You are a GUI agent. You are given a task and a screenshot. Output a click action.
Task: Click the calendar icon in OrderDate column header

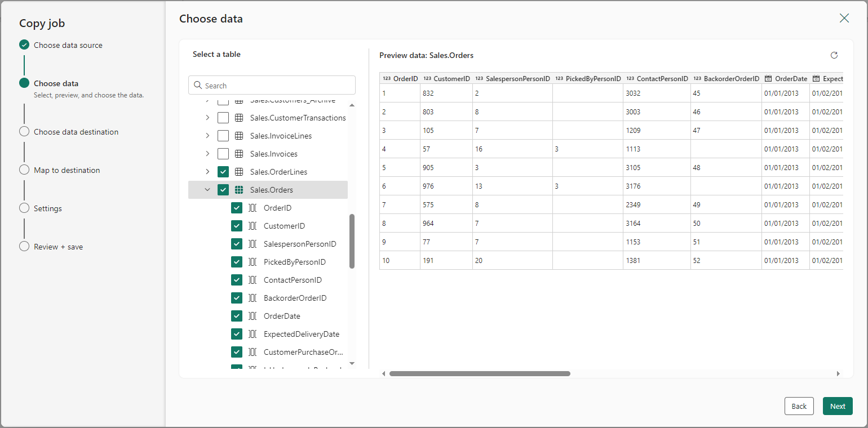click(768, 79)
